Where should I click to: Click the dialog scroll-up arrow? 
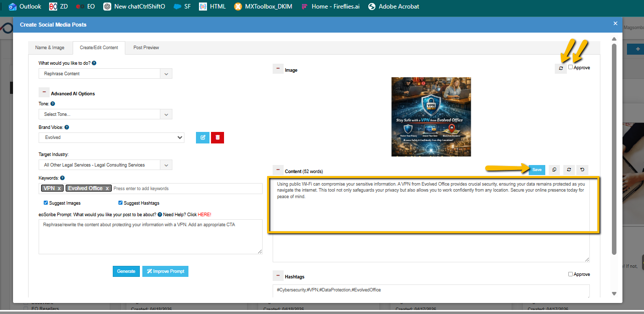614,39
